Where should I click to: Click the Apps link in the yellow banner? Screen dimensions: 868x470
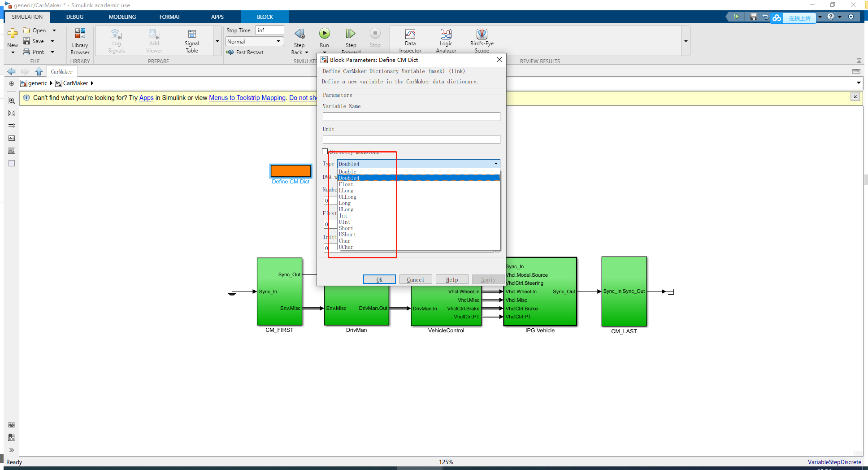coord(146,98)
